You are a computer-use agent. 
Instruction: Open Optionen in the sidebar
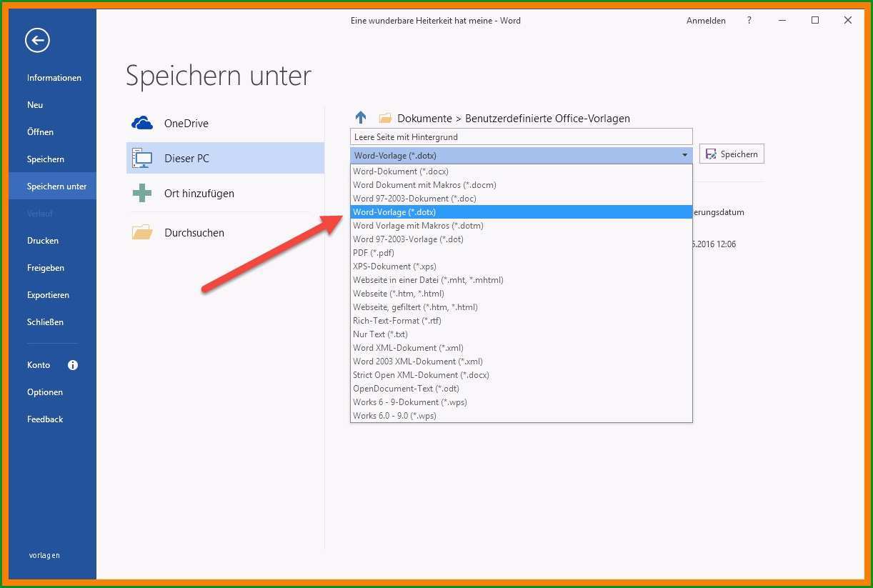45,392
